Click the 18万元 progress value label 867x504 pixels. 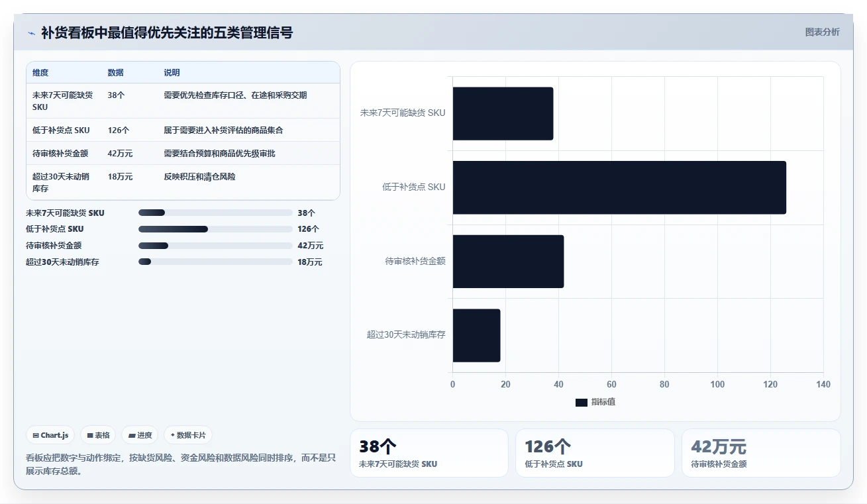click(x=310, y=262)
